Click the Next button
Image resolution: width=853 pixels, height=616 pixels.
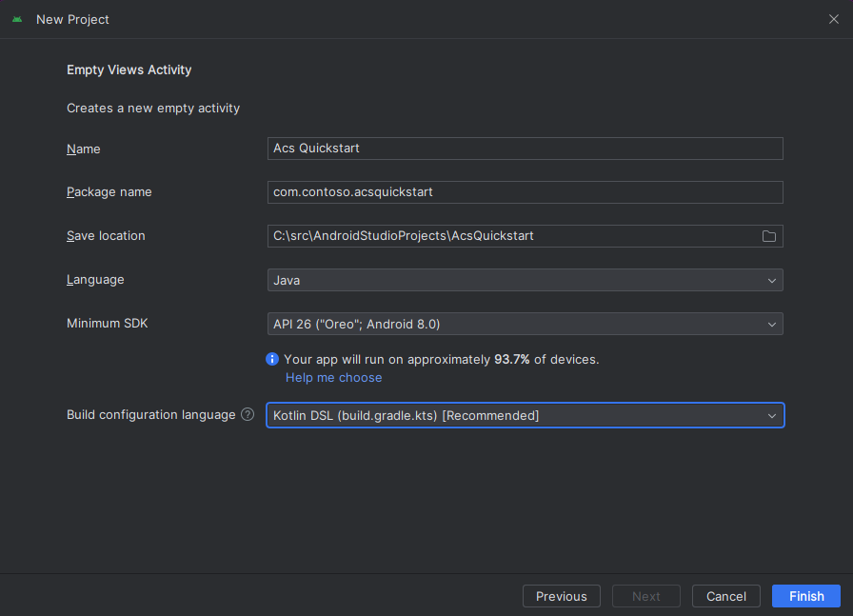(x=645, y=595)
